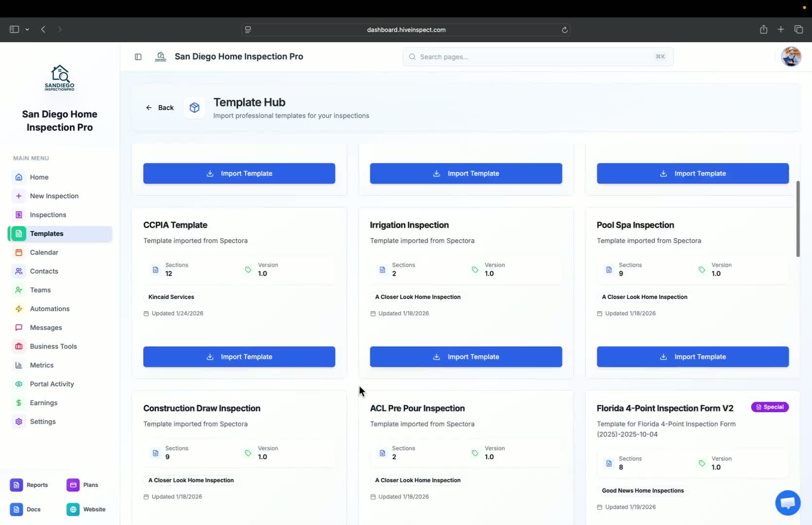Import the Irrigation Inspection template

coord(466,357)
